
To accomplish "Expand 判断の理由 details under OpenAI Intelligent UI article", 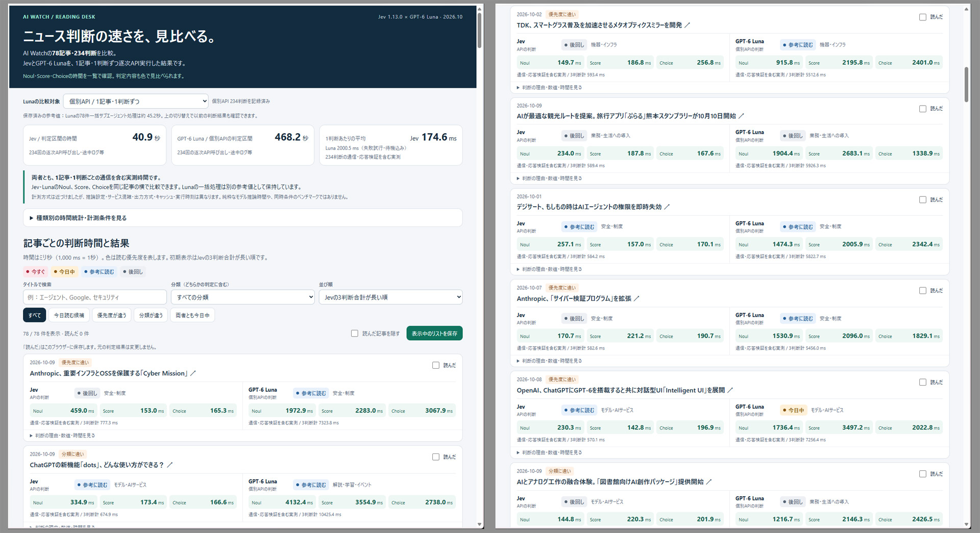I will (550, 453).
